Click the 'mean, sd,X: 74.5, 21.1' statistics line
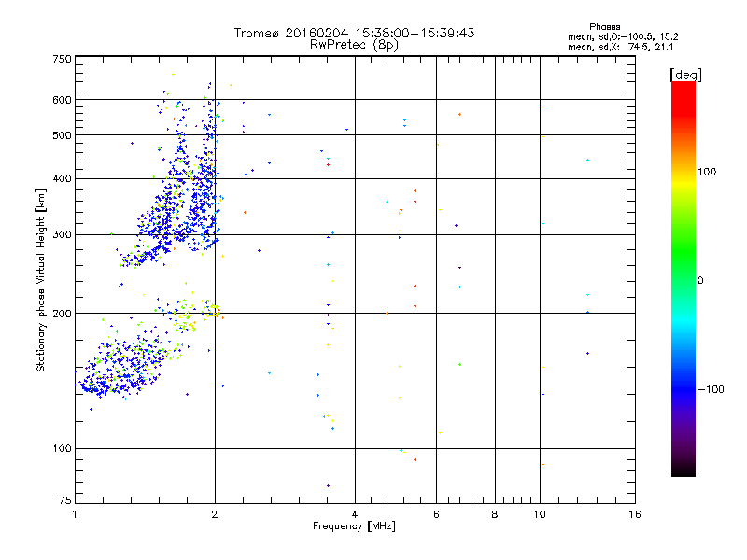 tap(621, 47)
